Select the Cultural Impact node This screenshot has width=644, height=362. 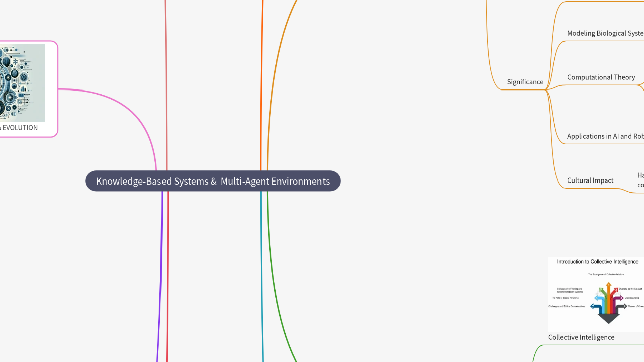590,180
